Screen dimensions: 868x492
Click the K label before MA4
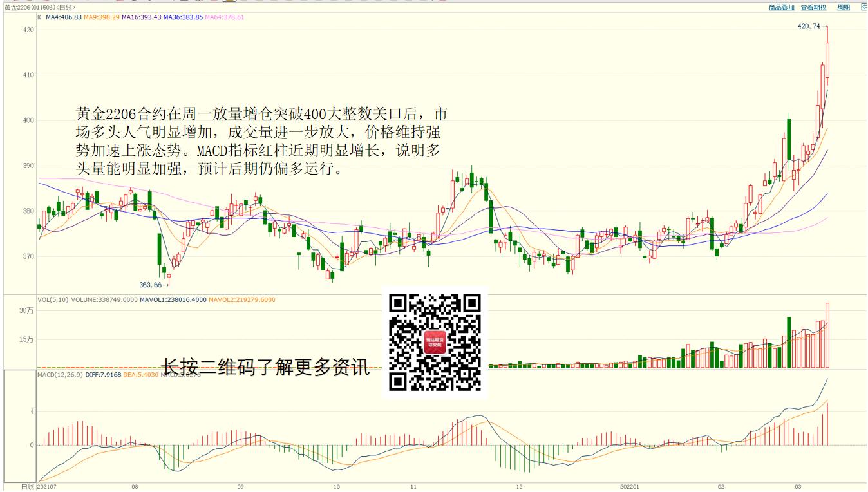point(39,17)
